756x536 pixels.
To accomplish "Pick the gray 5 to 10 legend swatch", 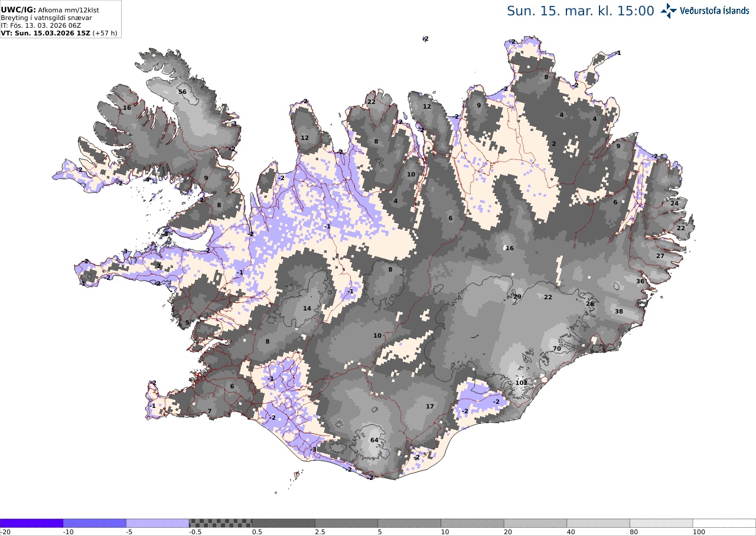I will [x=409, y=523].
